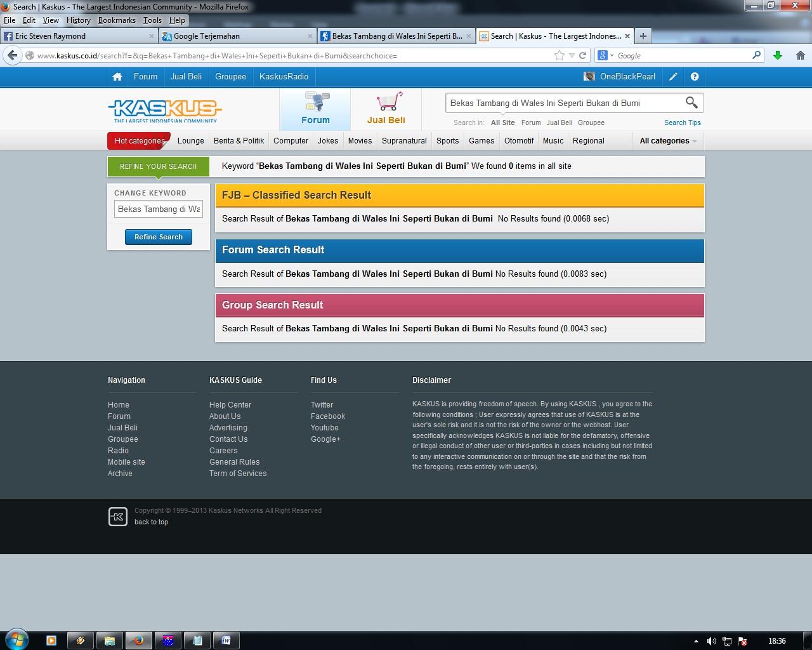Open the media player taskbar icon

(51, 640)
